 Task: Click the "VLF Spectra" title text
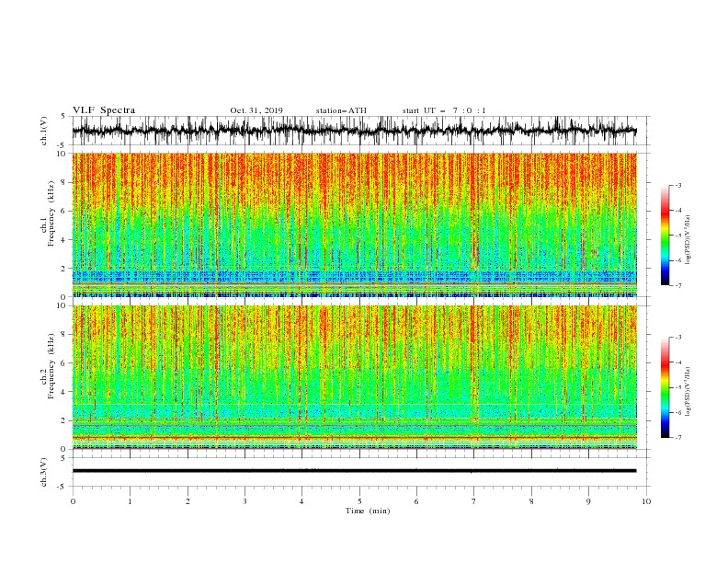[104, 110]
